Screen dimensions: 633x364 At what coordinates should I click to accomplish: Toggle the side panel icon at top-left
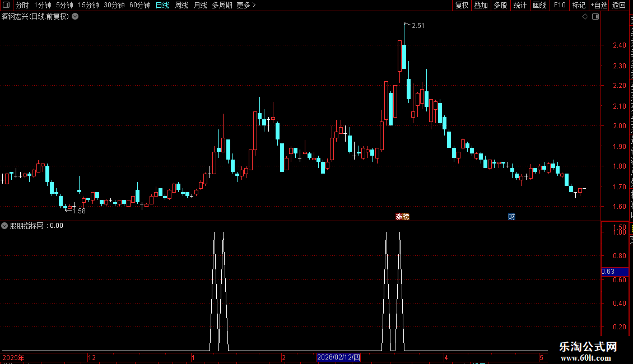pos(6,5)
